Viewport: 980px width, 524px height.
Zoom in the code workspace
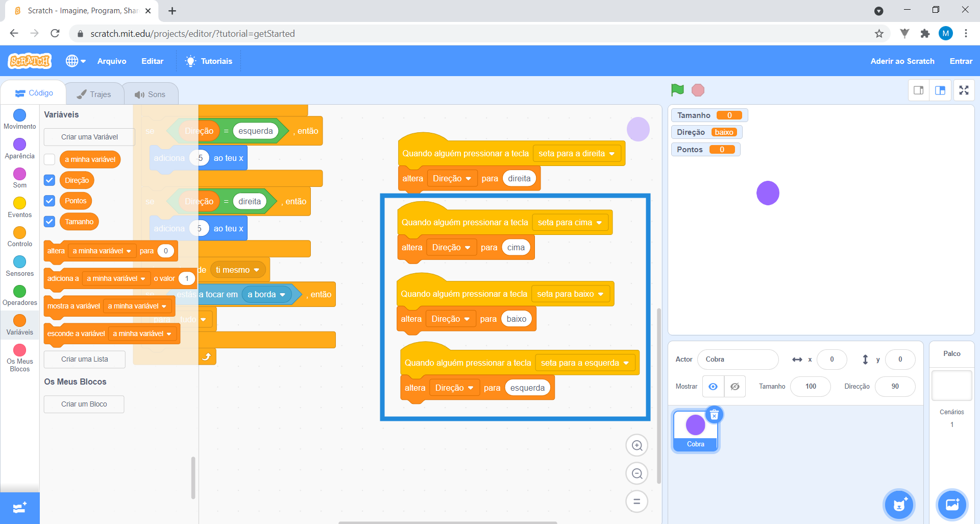[x=637, y=445]
